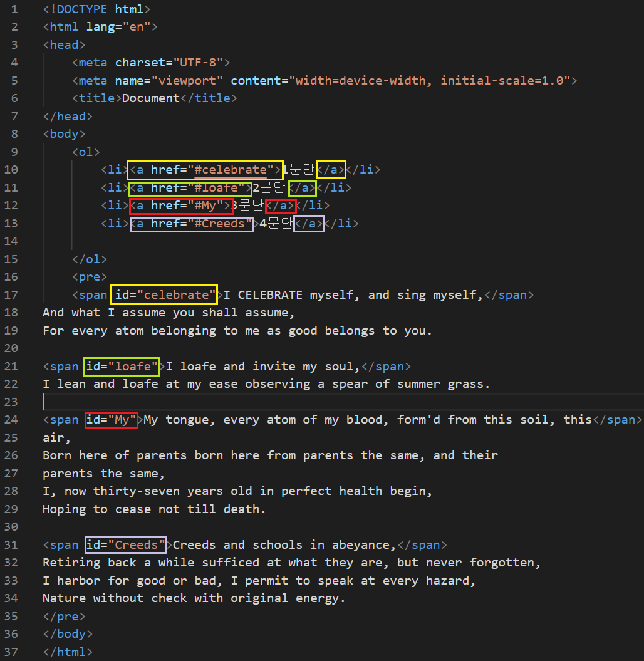The image size is (644, 661).
Task: Click the closing head tag
Action: [x=68, y=117]
